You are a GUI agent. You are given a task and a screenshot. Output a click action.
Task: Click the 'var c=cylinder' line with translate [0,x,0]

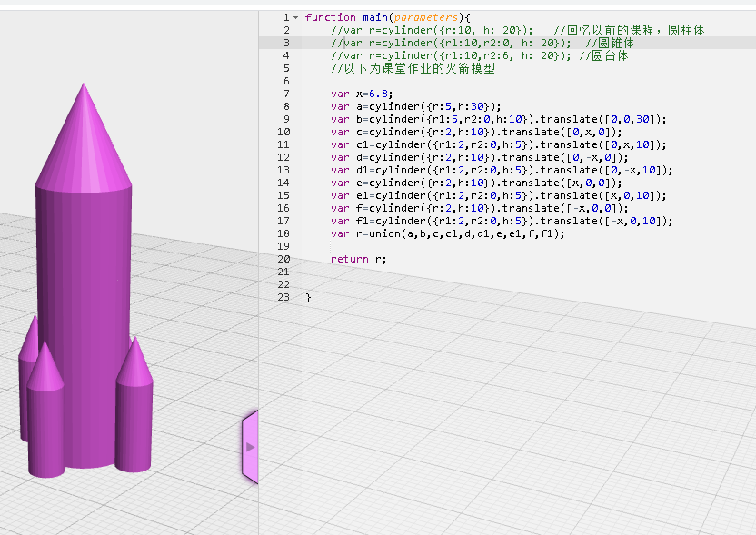[x=476, y=132]
